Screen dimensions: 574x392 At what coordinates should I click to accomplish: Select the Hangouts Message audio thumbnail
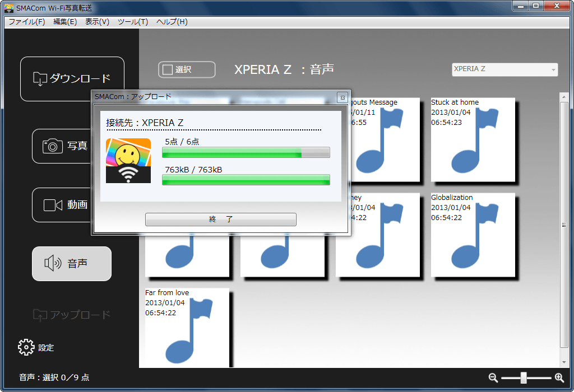click(x=386, y=139)
